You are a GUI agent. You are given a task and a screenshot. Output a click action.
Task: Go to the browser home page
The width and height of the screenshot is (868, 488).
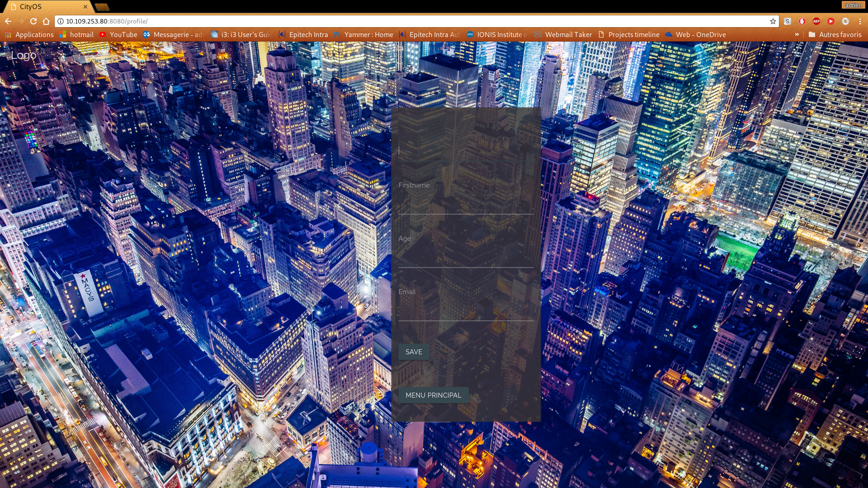(x=46, y=21)
